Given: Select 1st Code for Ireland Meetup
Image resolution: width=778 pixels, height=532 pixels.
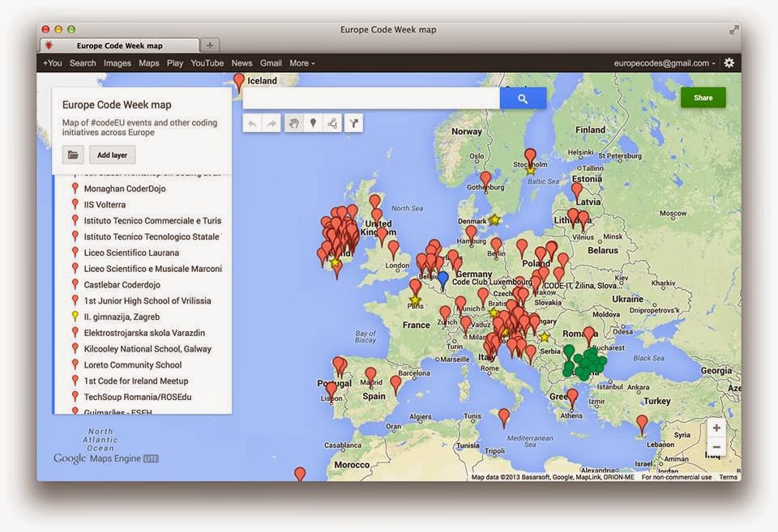Looking at the screenshot, I should pos(136,381).
